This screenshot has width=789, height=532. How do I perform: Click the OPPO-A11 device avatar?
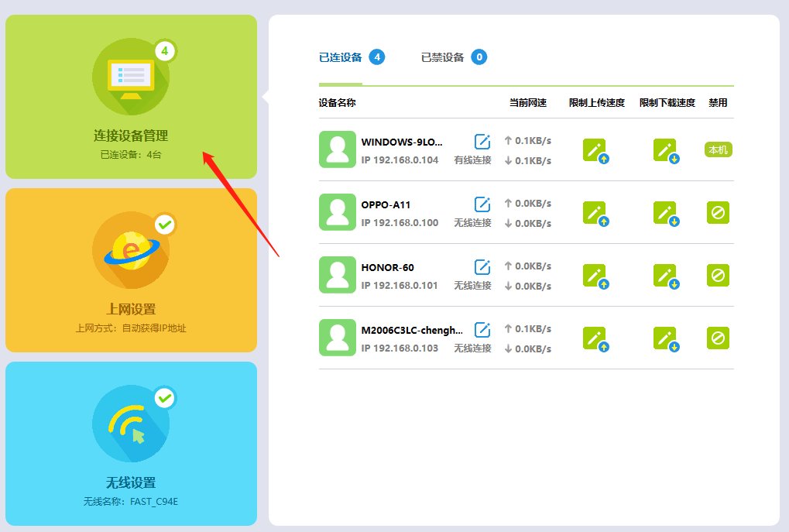click(337, 212)
